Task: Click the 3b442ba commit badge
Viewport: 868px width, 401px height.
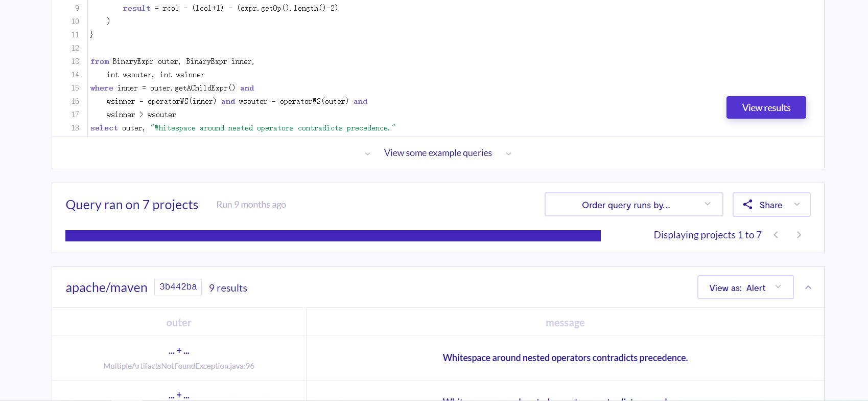Action: 178,287
